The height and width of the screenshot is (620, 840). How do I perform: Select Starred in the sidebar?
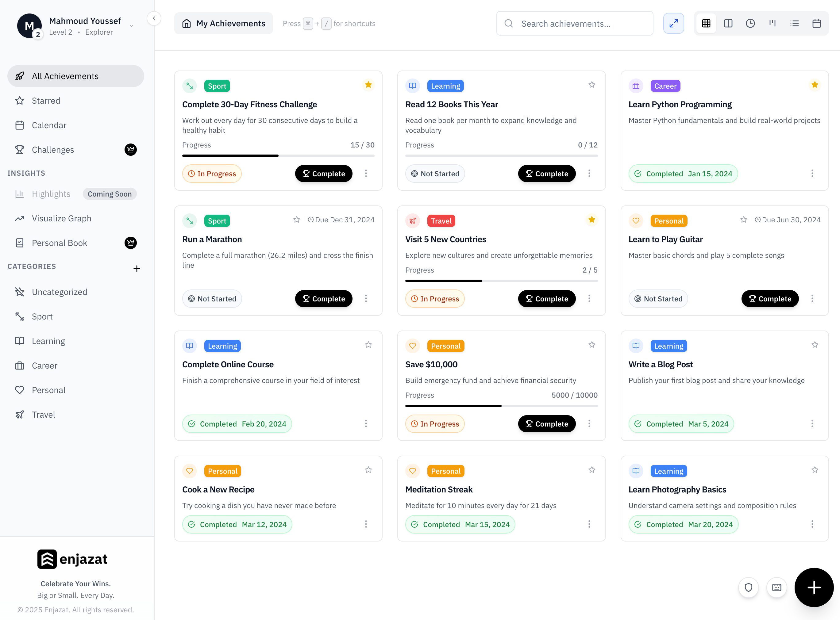46,100
